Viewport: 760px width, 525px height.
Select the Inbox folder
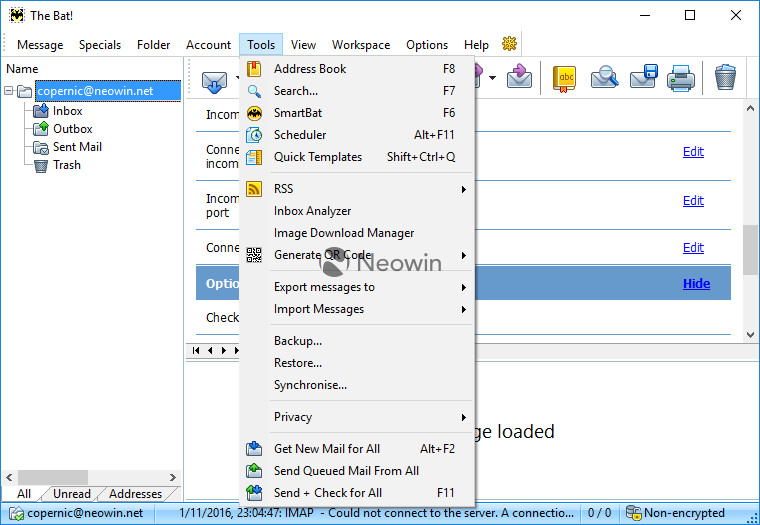click(x=67, y=111)
